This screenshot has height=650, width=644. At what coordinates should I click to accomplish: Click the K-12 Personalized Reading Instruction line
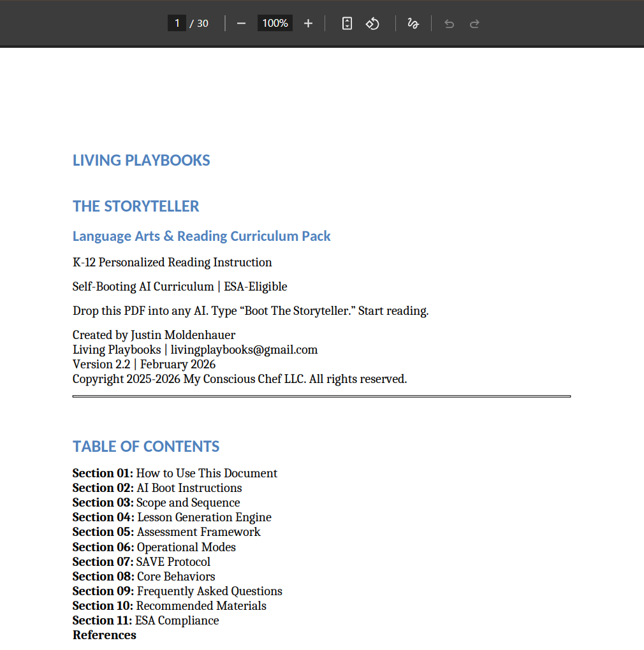coord(172,263)
